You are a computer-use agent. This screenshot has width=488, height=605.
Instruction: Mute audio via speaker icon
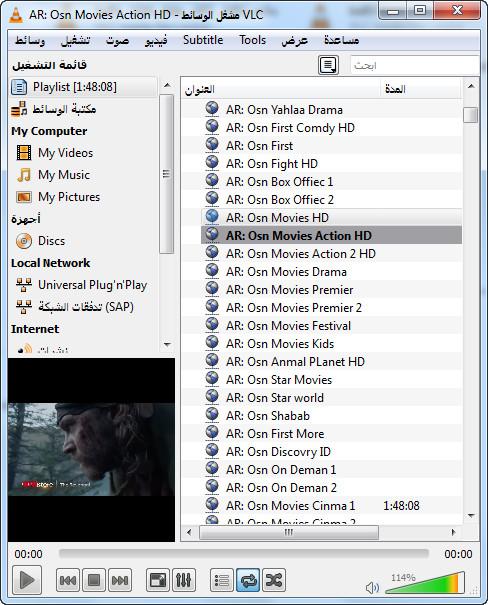[x=372, y=587]
